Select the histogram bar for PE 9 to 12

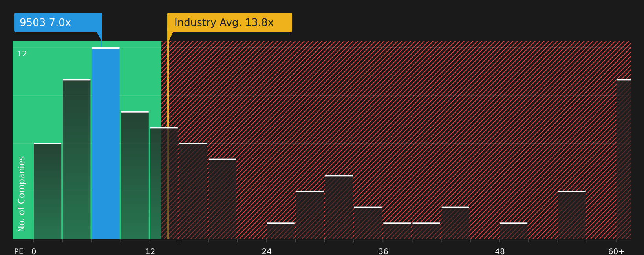(135, 175)
